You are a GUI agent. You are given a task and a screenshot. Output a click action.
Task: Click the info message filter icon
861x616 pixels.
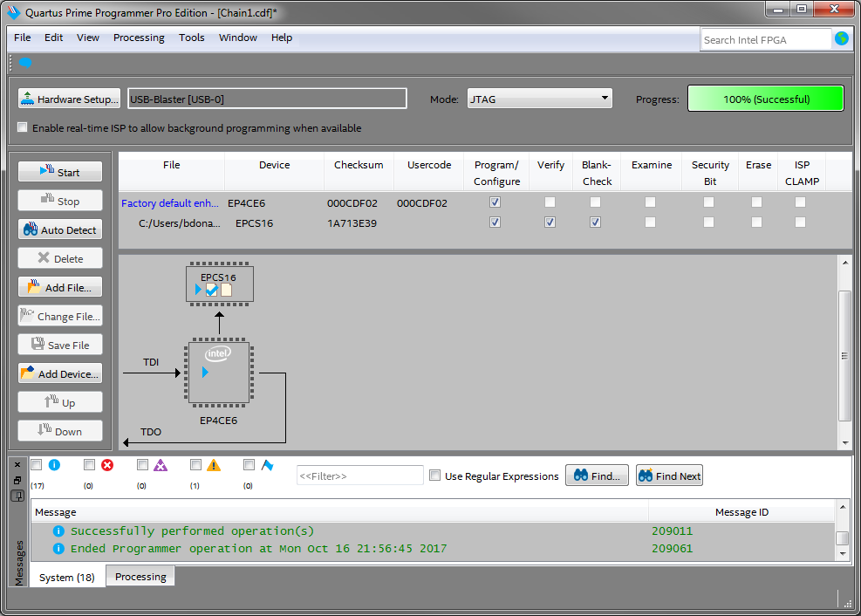coord(54,465)
